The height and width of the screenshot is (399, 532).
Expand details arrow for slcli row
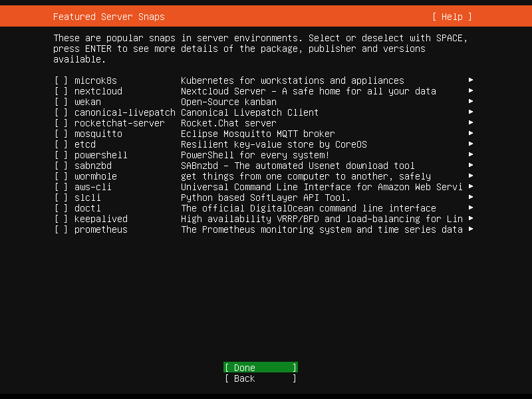pos(471,197)
